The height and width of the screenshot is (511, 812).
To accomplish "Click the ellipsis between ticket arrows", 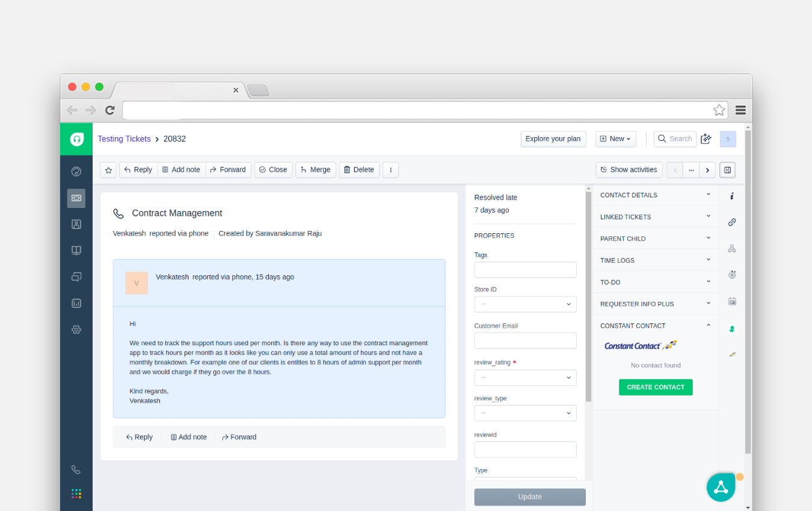I will pos(691,170).
